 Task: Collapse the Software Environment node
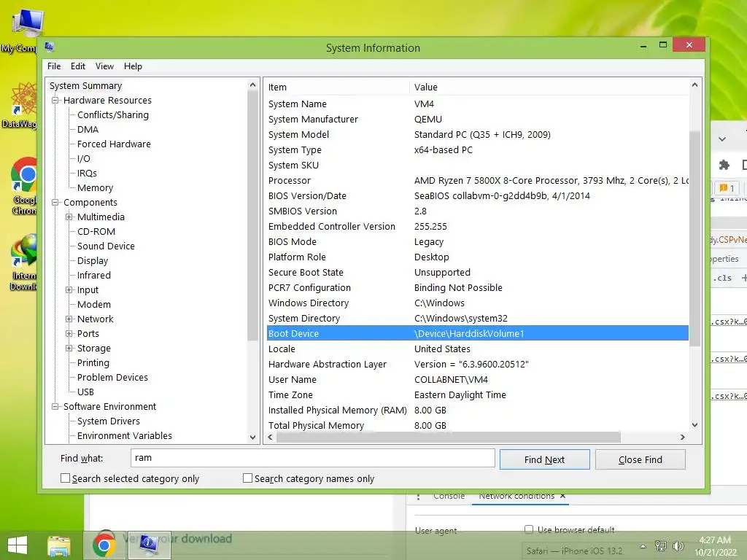click(x=55, y=407)
